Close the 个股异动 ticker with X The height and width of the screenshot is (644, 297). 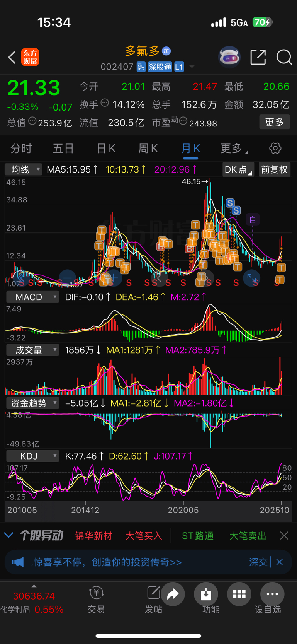click(x=284, y=536)
